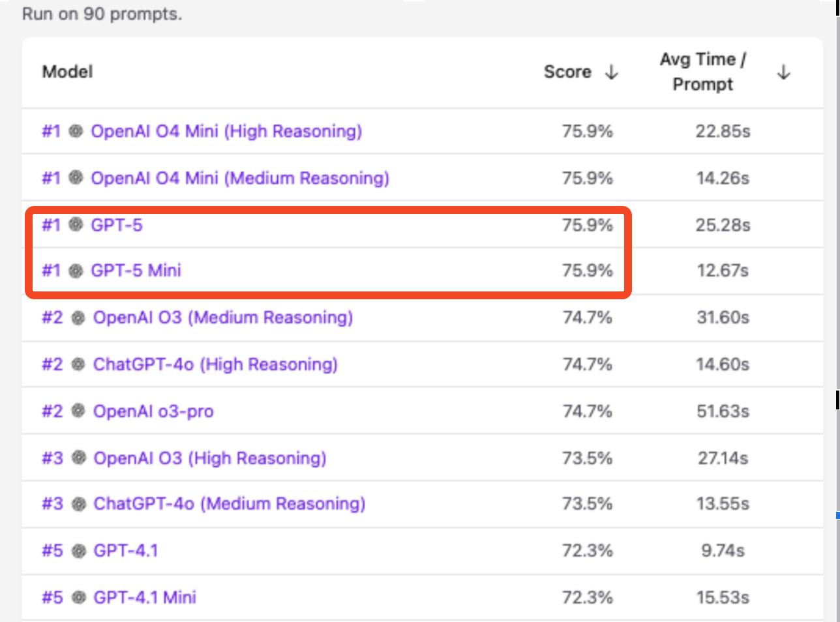Click OpenAI logo beside O3 (High Reasoning)
The width and height of the screenshot is (840, 622).
(78, 458)
